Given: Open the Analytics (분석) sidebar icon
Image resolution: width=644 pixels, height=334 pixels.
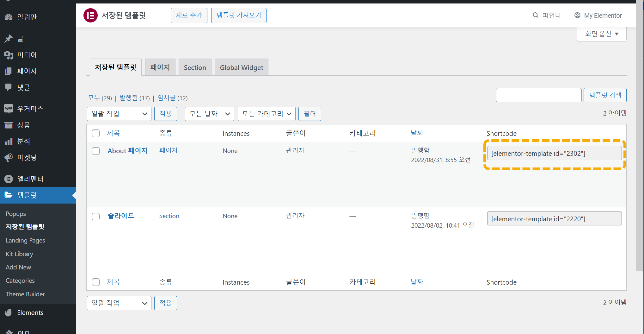Looking at the screenshot, I should click(x=9, y=141).
